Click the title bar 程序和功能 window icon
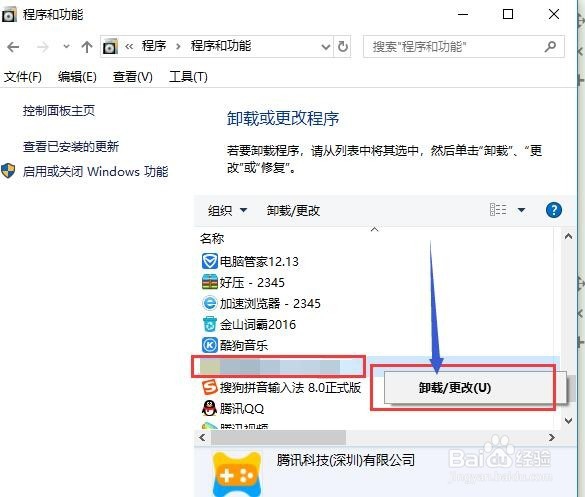This screenshot has height=497, width=585. coord(9,15)
